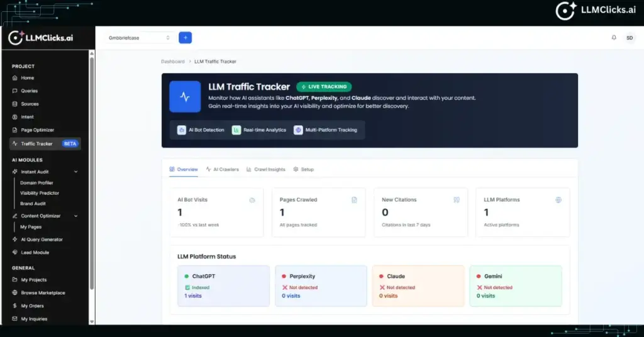
Task: Open Page Optimizer in the sidebar
Action: (33, 130)
